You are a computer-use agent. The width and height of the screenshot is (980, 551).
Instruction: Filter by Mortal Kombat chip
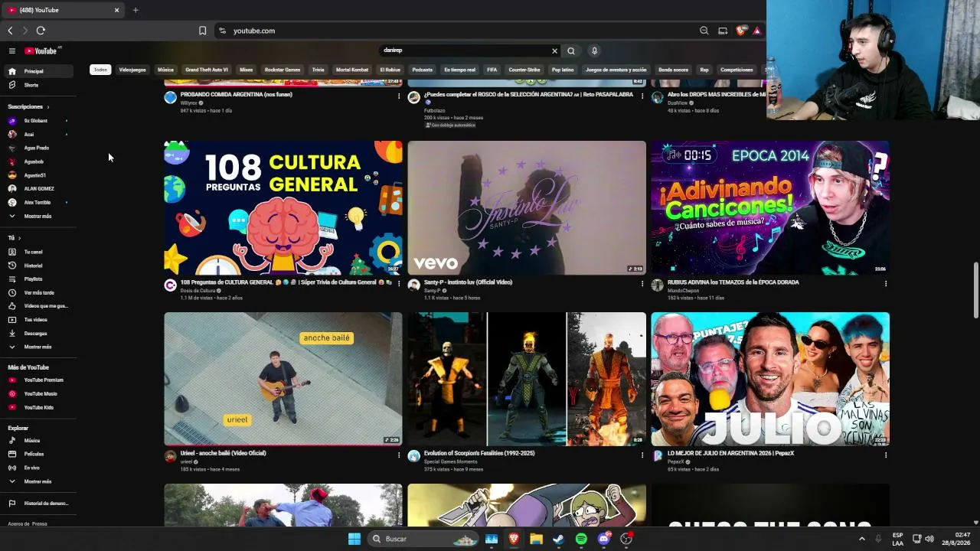(352, 70)
